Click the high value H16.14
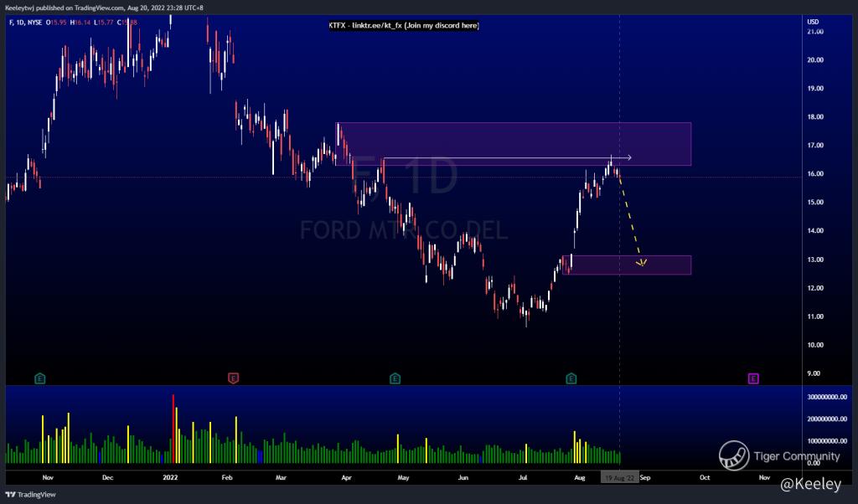This screenshot has width=858, height=504. pyautogui.click(x=80, y=23)
